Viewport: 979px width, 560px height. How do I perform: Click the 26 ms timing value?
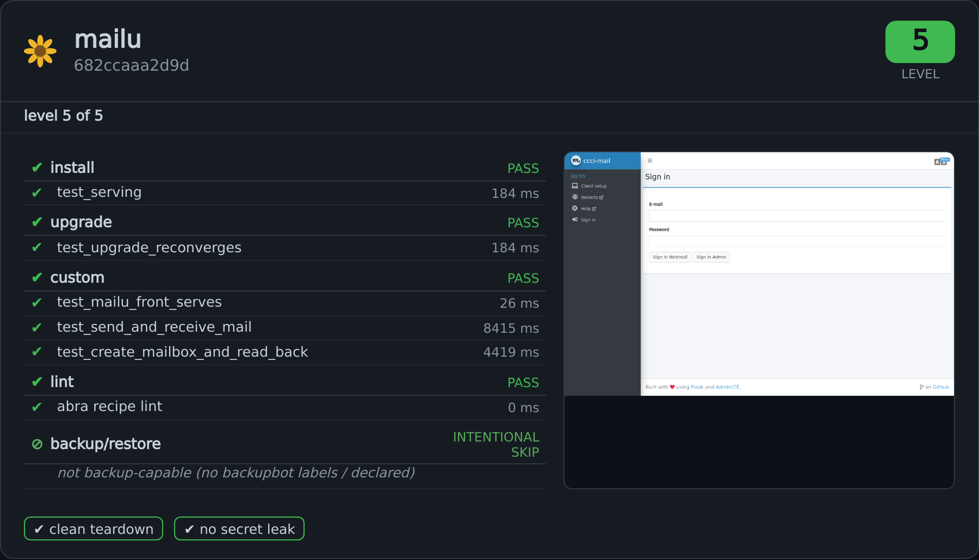click(x=519, y=303)
